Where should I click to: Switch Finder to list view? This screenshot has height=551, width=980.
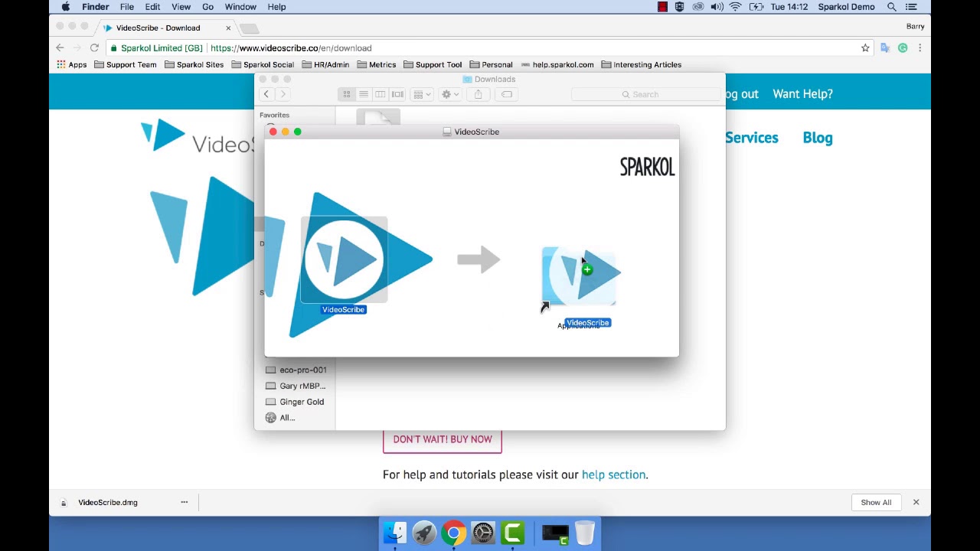(x=364, y=94)
